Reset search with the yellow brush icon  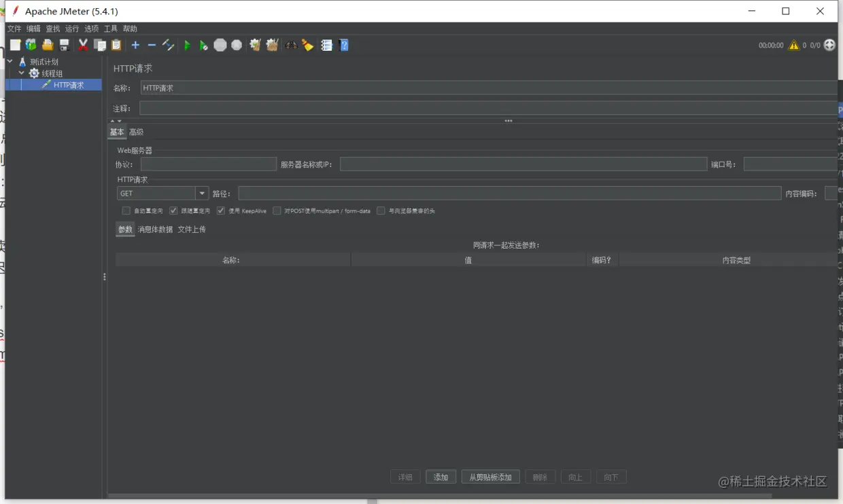(308, 45)
